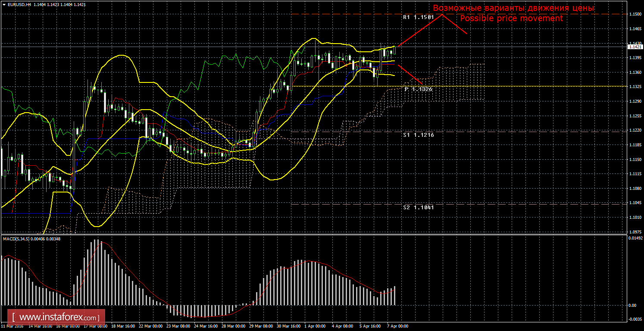This screenshot has width=644, height=331.
Task: Click the 5 Apr 16:00 time label
Action: (x=370, y=326)
